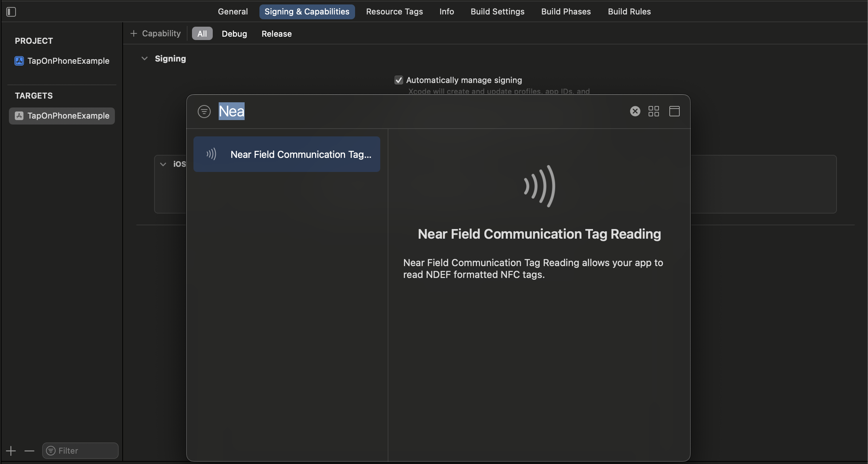868x464 pixels.
Task: Click the target app icon
Action: [x=19, y=116]
